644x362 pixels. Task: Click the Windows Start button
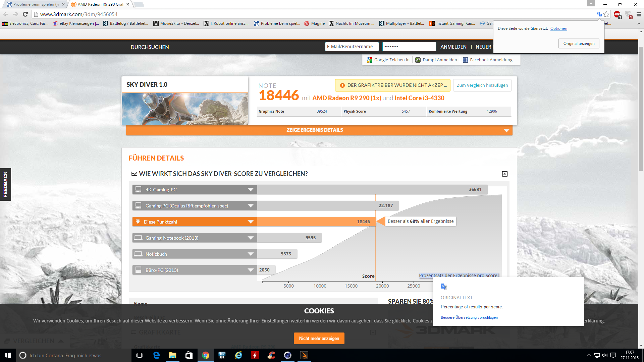point(8,355)
